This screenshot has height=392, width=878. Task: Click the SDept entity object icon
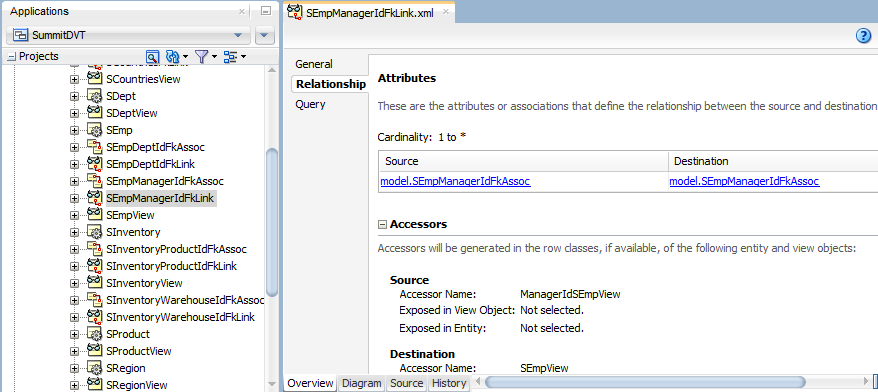(94, 96)
